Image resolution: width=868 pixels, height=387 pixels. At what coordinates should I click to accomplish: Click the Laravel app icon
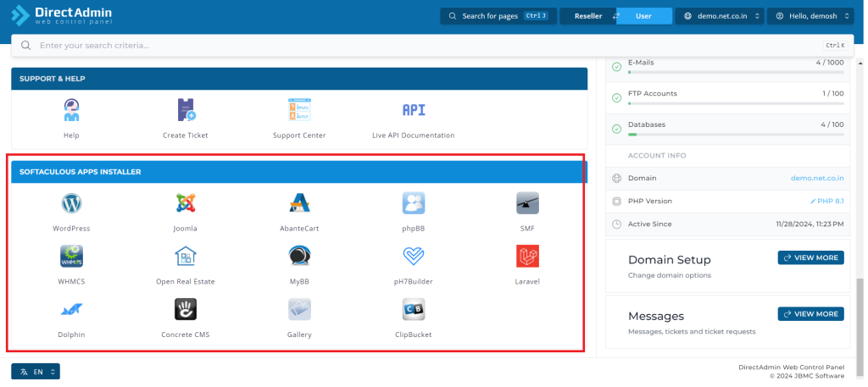pyautogui.click(x=527, y=257)
